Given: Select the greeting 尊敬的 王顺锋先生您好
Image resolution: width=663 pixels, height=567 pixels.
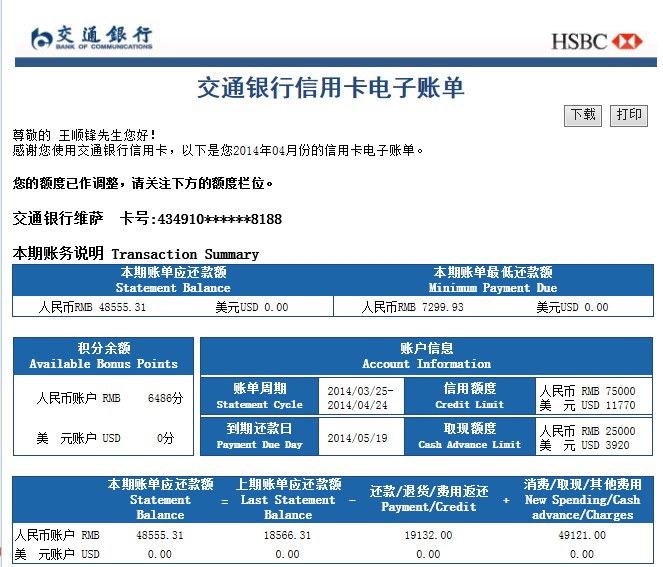Looking at the screenshot, I should pos(84,135).
